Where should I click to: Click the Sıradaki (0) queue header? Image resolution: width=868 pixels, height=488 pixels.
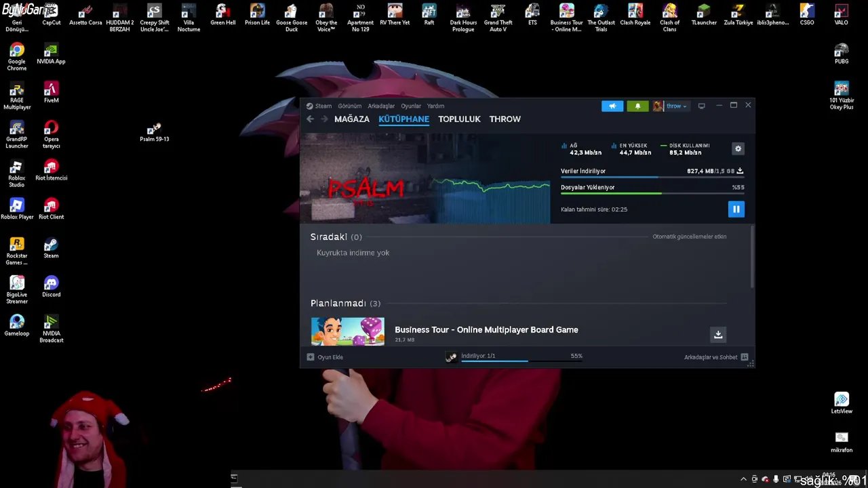click(x=336, y=237)
